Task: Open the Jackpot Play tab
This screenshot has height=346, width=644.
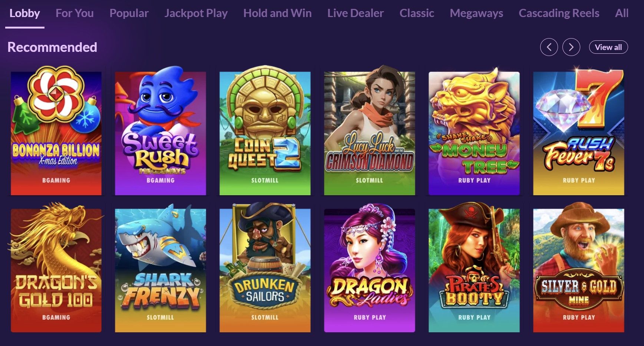Action: [196, 13]
